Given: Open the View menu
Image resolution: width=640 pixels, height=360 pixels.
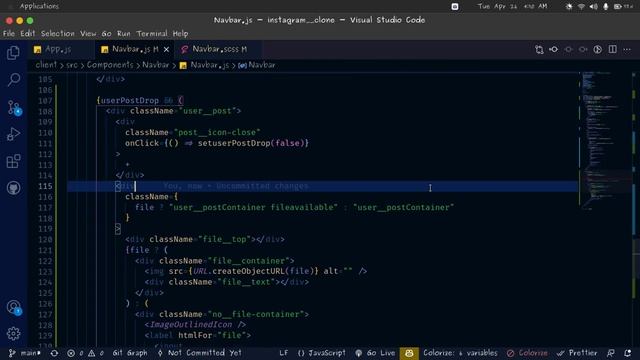Looking at the screenshot, I should (88, 33).
